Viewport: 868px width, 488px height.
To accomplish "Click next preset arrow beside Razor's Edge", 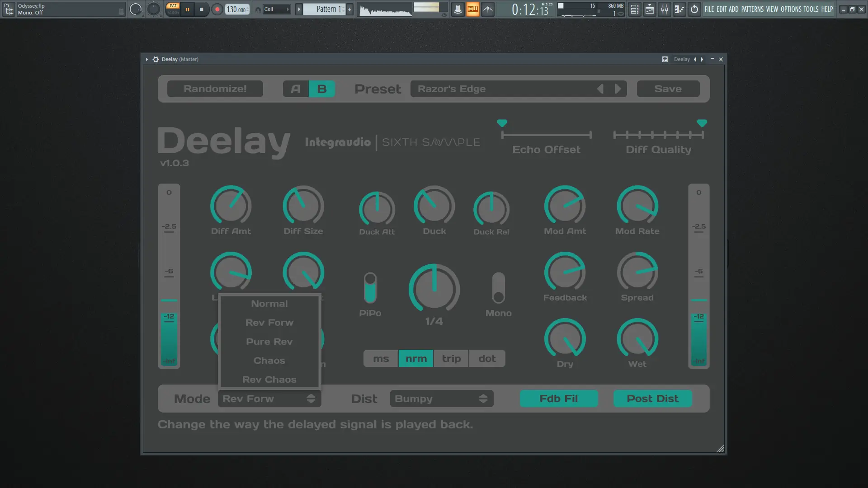I will [x=618, y=89].
